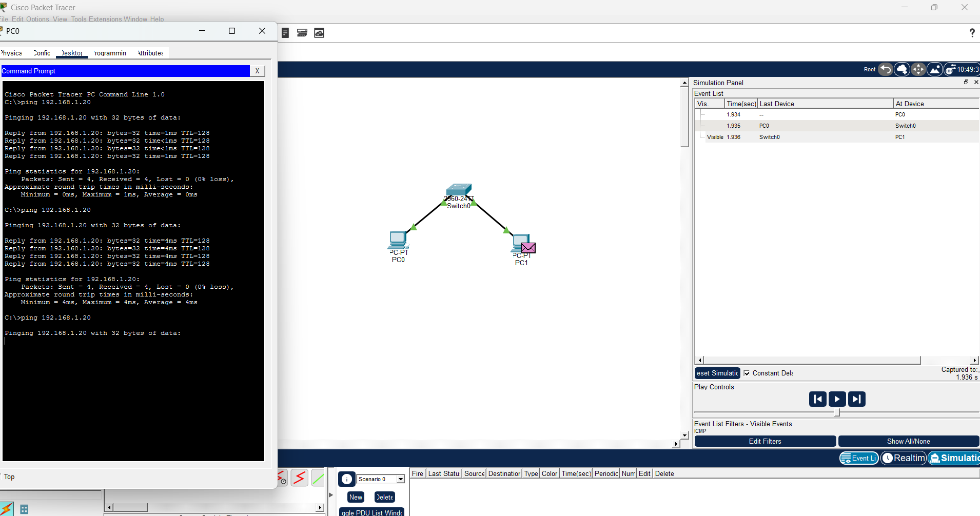Viewport: 980px width, 516px height.
Task: Select the red serial connection cable icon
Action: 300,478
